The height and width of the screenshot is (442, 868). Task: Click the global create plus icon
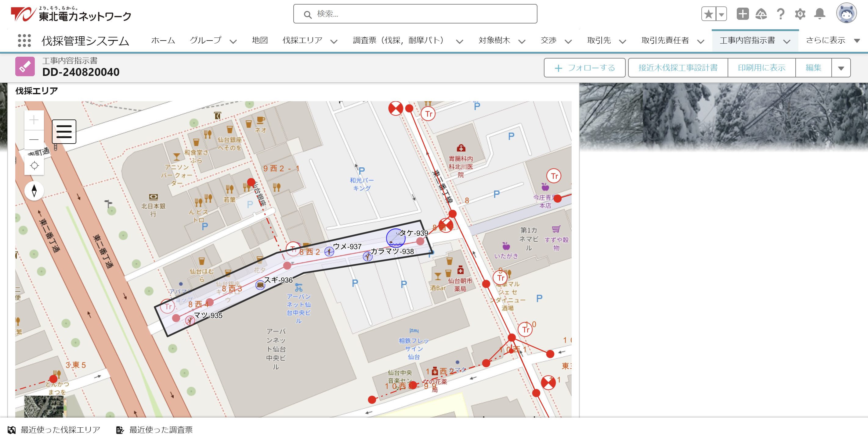(742, 14)
